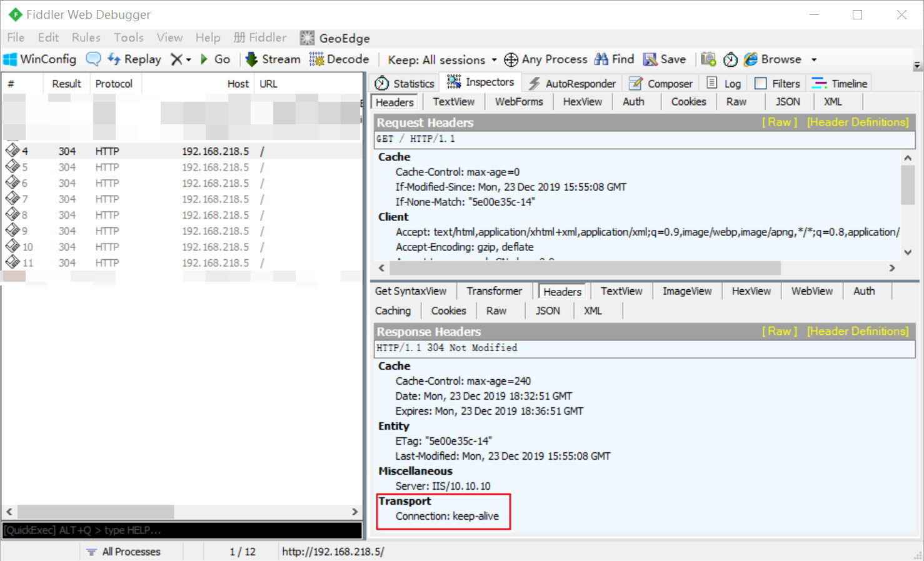
Task: Select session row number 7
Action: pos(182,199)
